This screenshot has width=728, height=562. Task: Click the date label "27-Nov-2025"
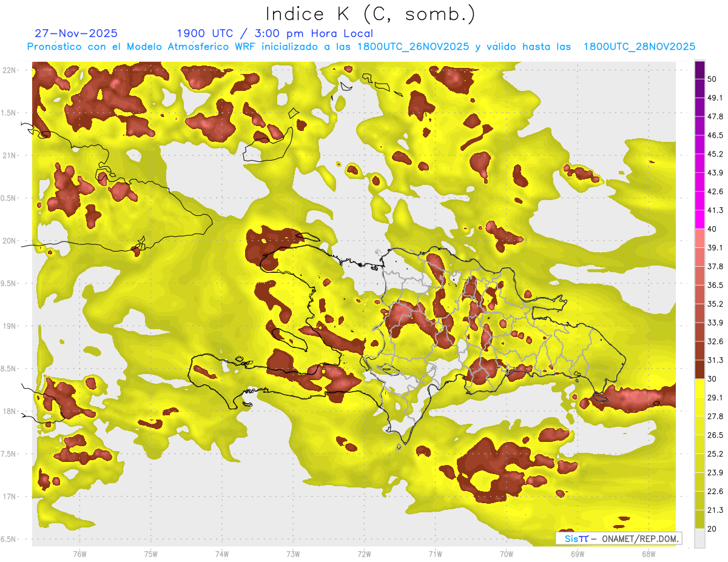pos(76,33)
